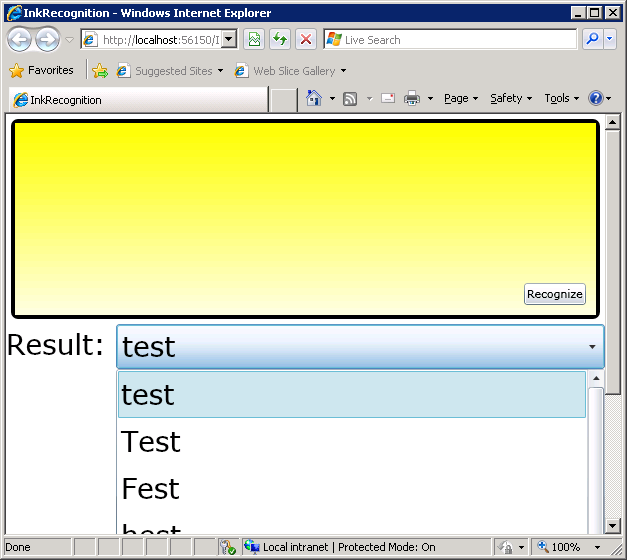Viewport: 627px width, 560px height.
Task: Click page scrollbar up arrow
Action: (x=613, y=122)
